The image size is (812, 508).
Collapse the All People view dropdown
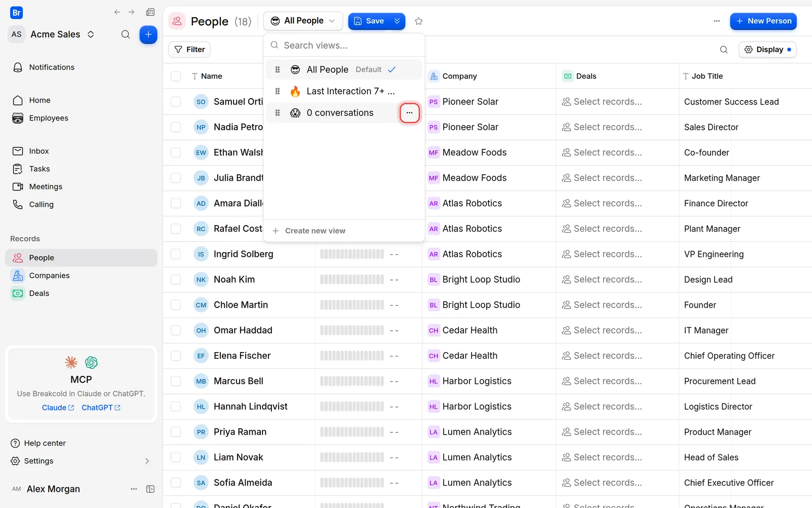tap(303, 21)
